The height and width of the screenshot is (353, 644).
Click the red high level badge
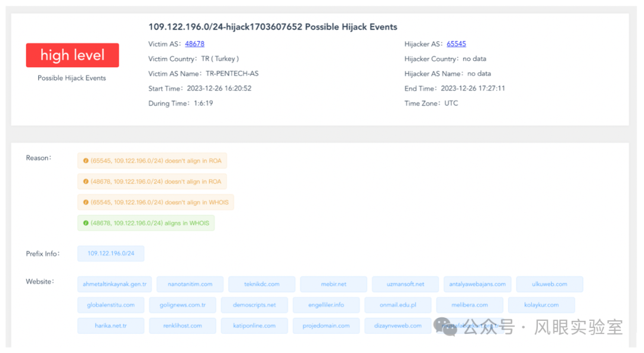tap(72, 55)
